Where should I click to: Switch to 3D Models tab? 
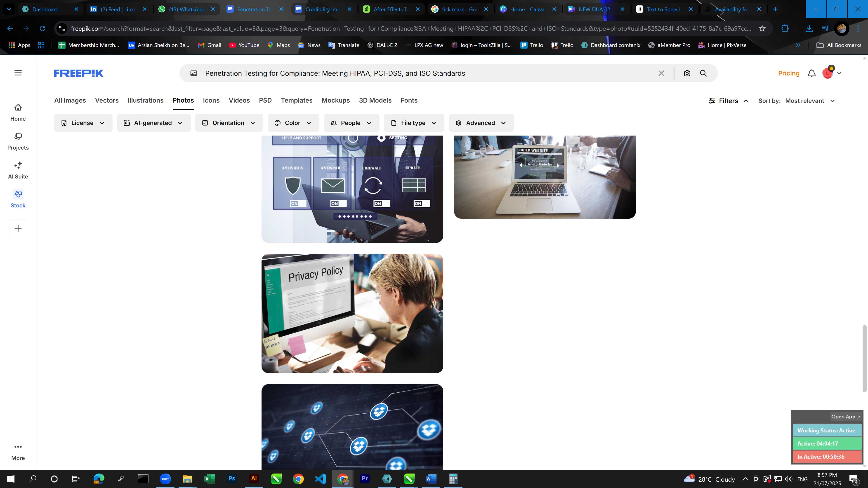(x=375, y=100)
